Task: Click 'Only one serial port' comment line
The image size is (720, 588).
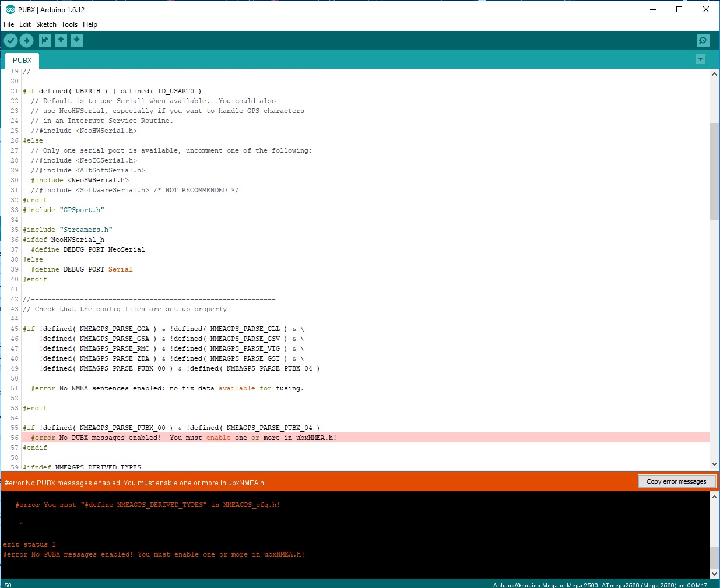Action: pos(171,150)
